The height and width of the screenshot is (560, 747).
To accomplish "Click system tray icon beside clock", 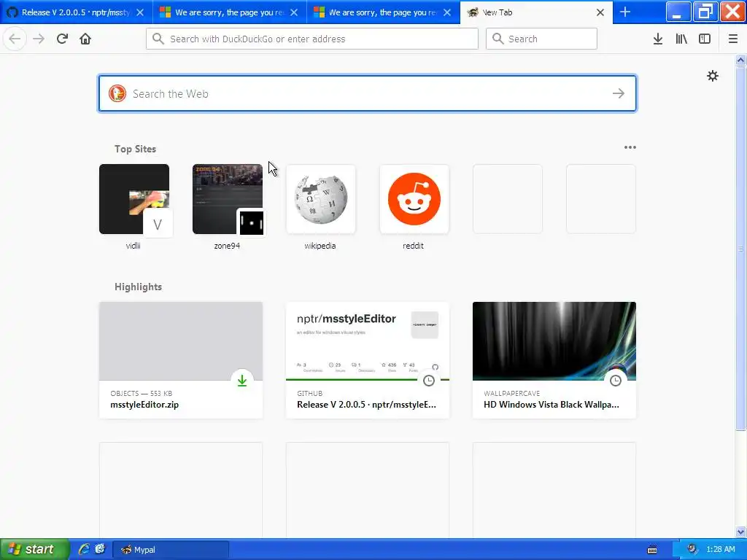I will 692,549.
